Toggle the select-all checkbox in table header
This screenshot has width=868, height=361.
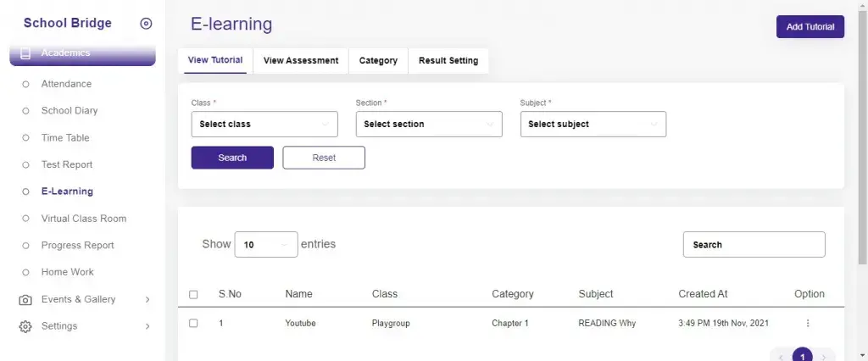193,295
